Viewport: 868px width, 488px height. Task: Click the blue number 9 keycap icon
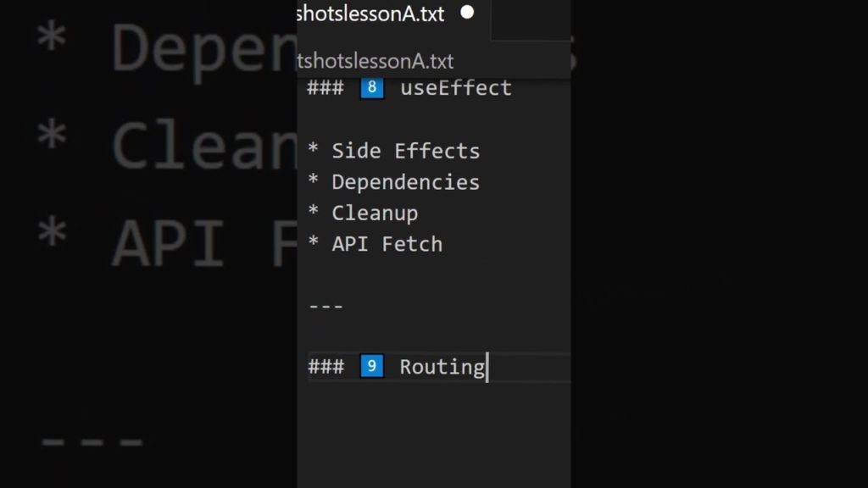371,366
